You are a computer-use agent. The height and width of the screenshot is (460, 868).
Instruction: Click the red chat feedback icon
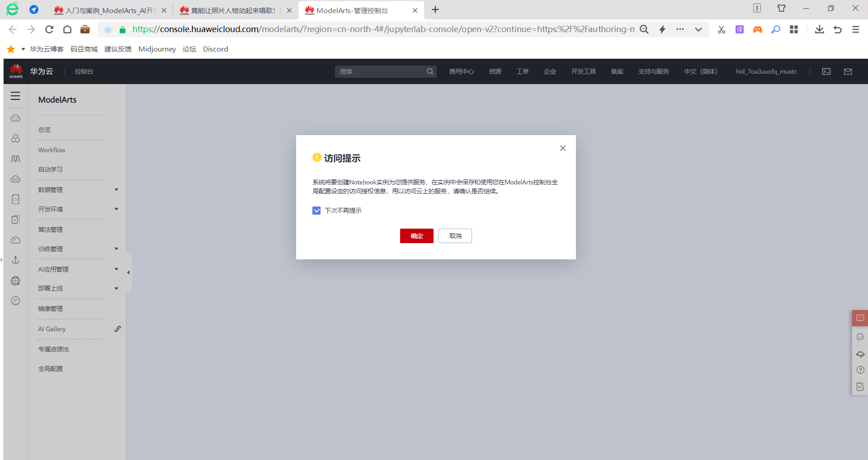[860, 318]
